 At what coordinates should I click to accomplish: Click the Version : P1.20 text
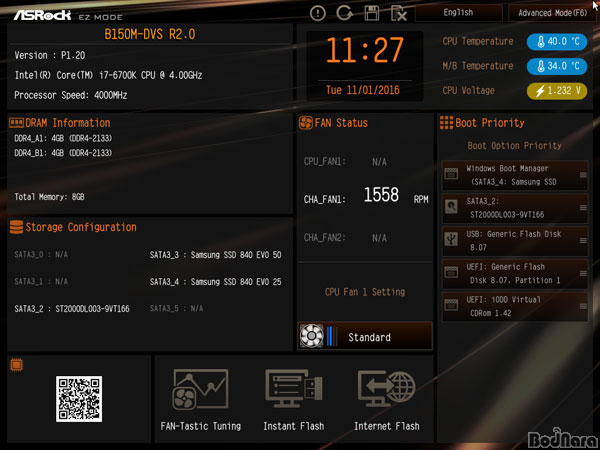point(50,55)
